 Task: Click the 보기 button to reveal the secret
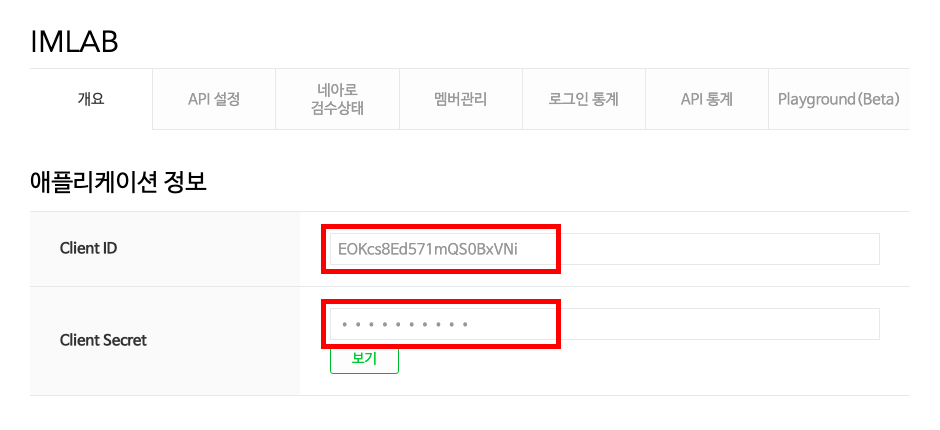tap(364, 359)
